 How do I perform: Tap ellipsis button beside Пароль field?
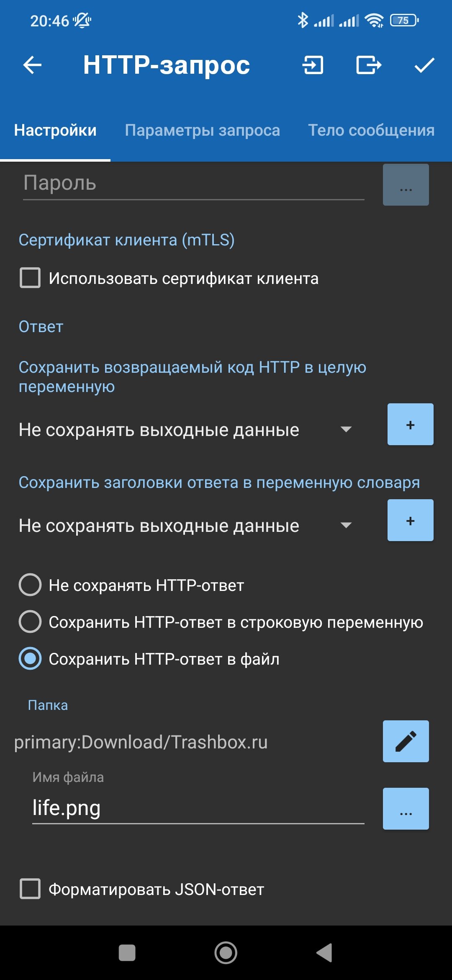click(406, 185)
